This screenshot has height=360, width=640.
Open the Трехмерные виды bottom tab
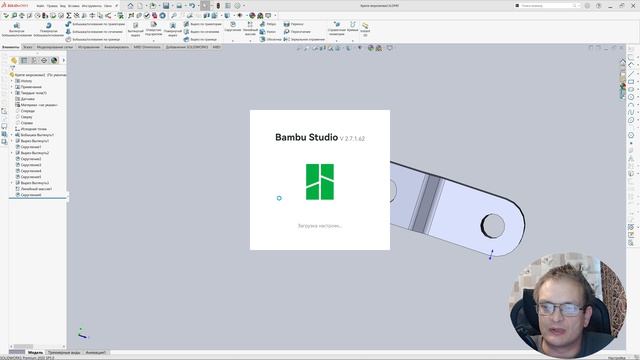click(64, 352)
